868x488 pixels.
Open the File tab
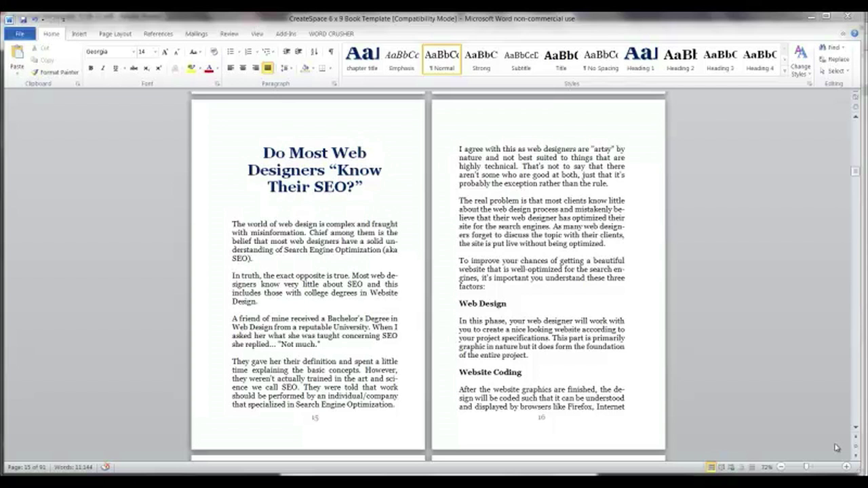click(x=20, y=34)
